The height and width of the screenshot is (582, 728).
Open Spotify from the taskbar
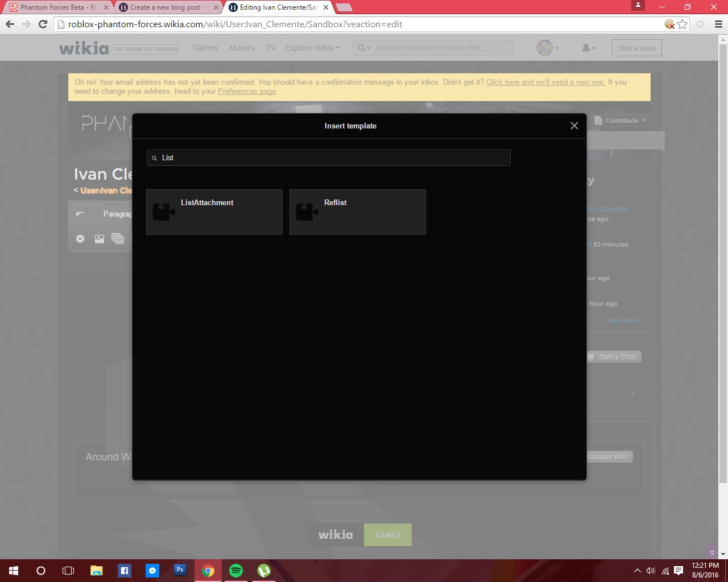point(236,571)
